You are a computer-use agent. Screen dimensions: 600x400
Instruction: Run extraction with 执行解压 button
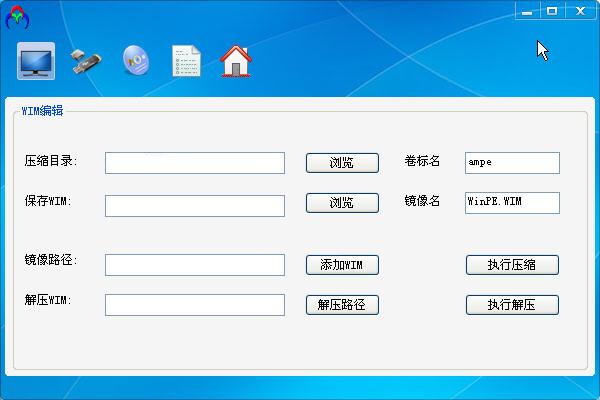[512, 305]
